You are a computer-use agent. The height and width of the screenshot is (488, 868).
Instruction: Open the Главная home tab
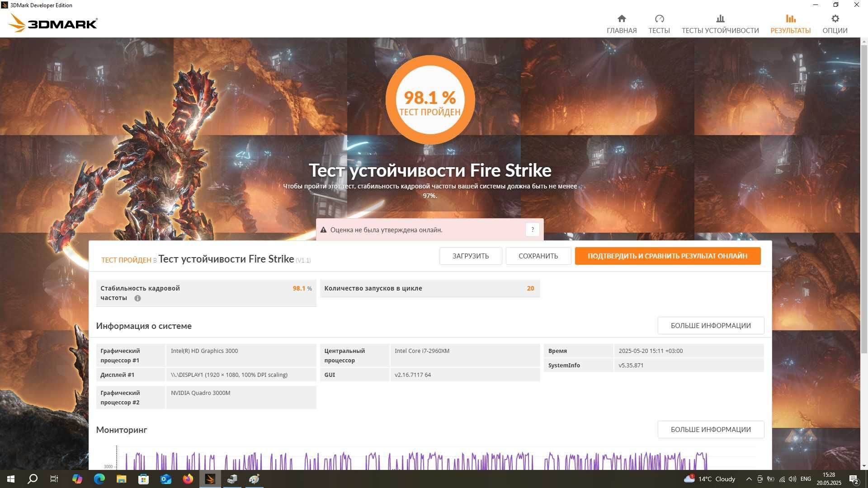click(622, 24)
